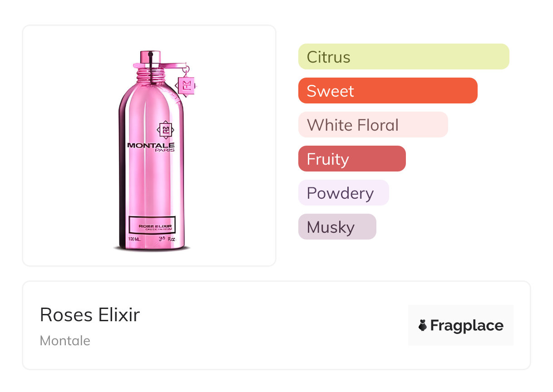Screen dimensions: 553x392
Task: Click the Fragplace wordmark text
Action: (x=467, y=325)
